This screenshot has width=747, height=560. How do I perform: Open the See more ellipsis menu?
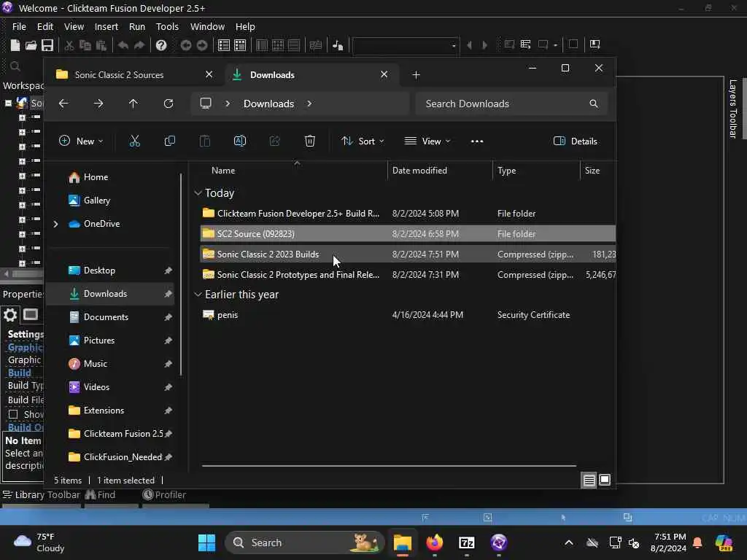click(477, 141)
